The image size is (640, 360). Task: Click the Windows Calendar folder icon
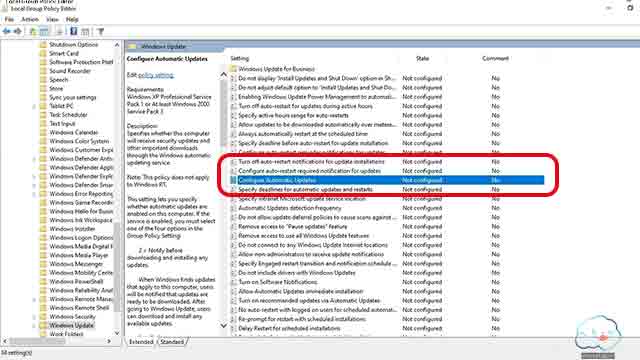coord(43,133)
